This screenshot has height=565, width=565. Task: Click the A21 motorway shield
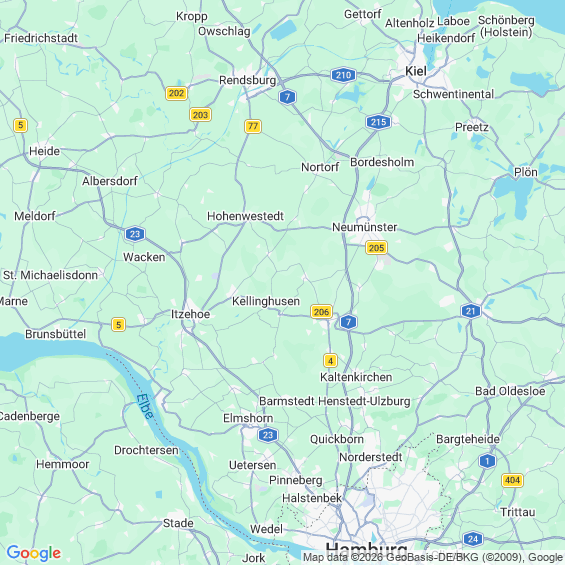(471, 311)
